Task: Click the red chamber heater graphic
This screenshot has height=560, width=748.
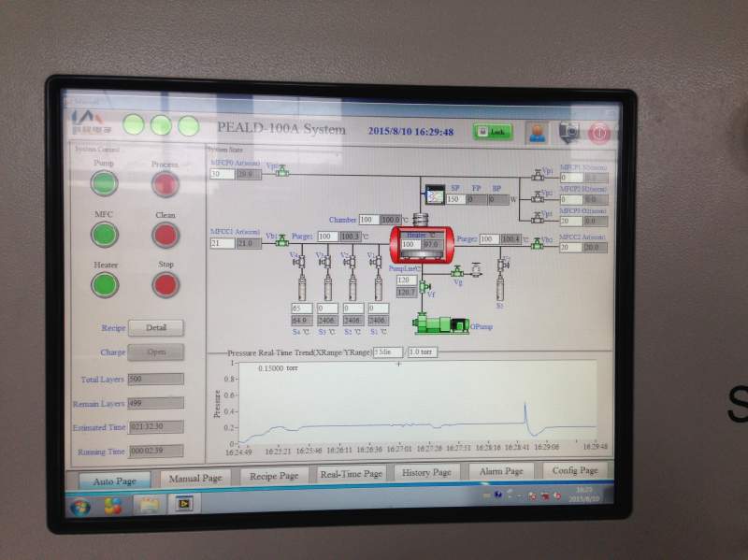Action: pyautogui.click(x=422, y=245)
